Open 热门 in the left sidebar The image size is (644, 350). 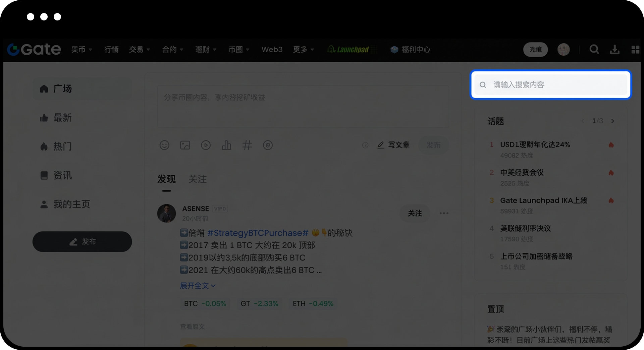62,147
